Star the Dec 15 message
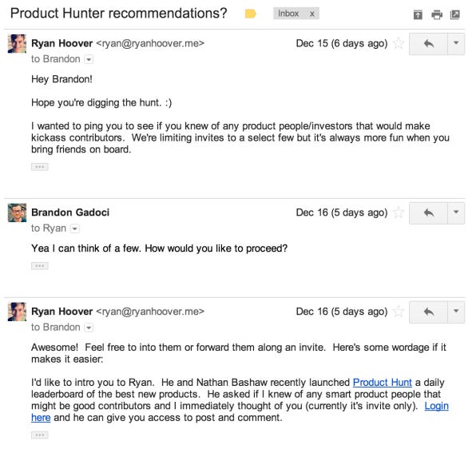The height and width of the screenshot is (449, 476). click(398, 43)
